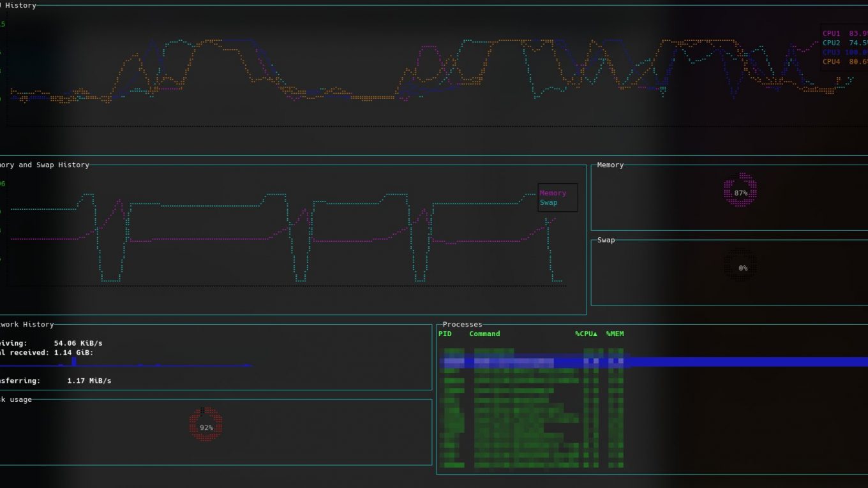Viewport: 868px width, 488px height.
Task: Click the Network History panel title
Action: click(x=27, y=325)
